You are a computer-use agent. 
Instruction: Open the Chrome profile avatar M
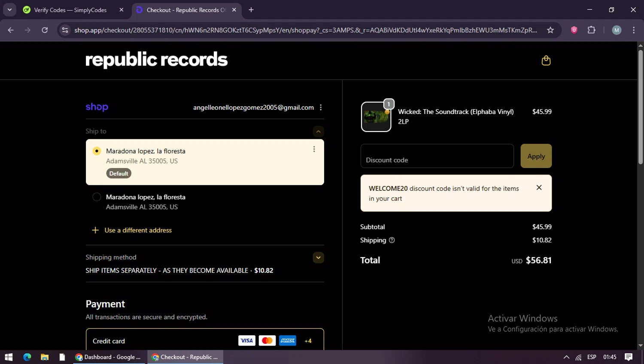coord(617,30)
